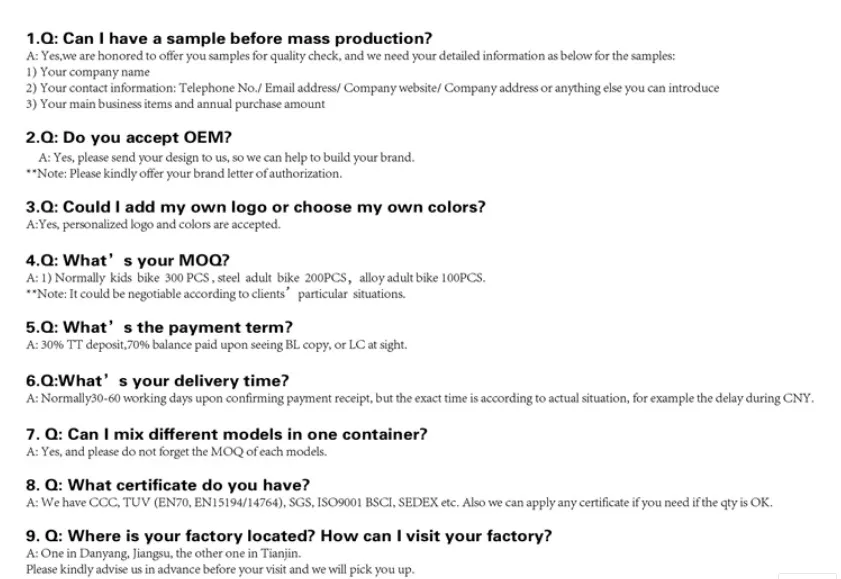Click the sample before mass production question

(x=229, y=39)
